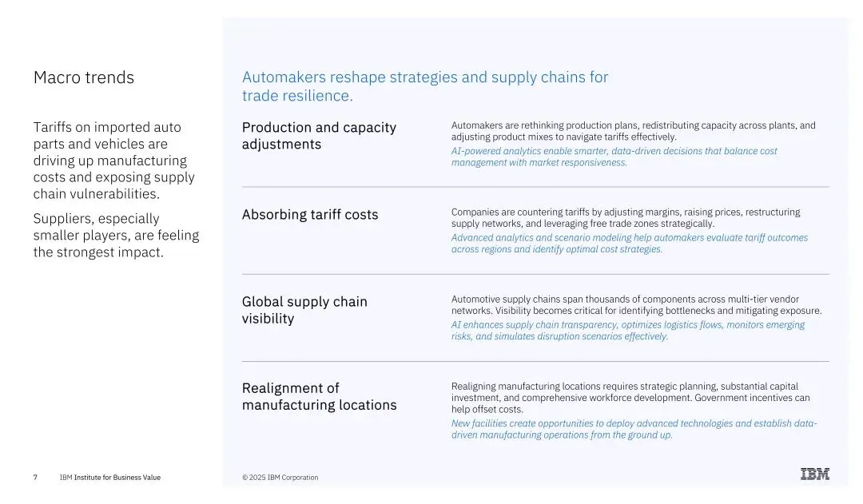863x504 pixels.
Task: Click the page number 7
Action: pyautogui.click(x=35, y=478)
